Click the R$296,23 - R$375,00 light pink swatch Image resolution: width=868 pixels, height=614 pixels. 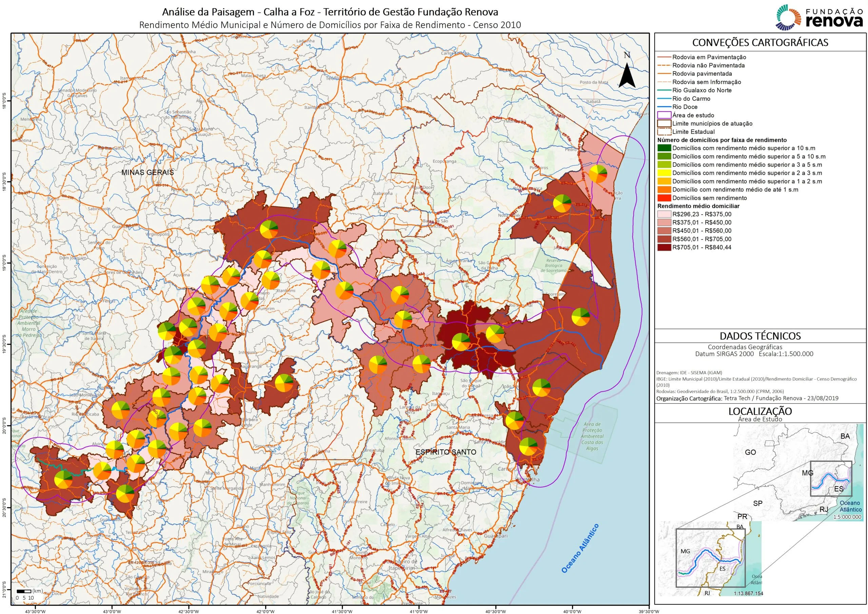[664, 214]
